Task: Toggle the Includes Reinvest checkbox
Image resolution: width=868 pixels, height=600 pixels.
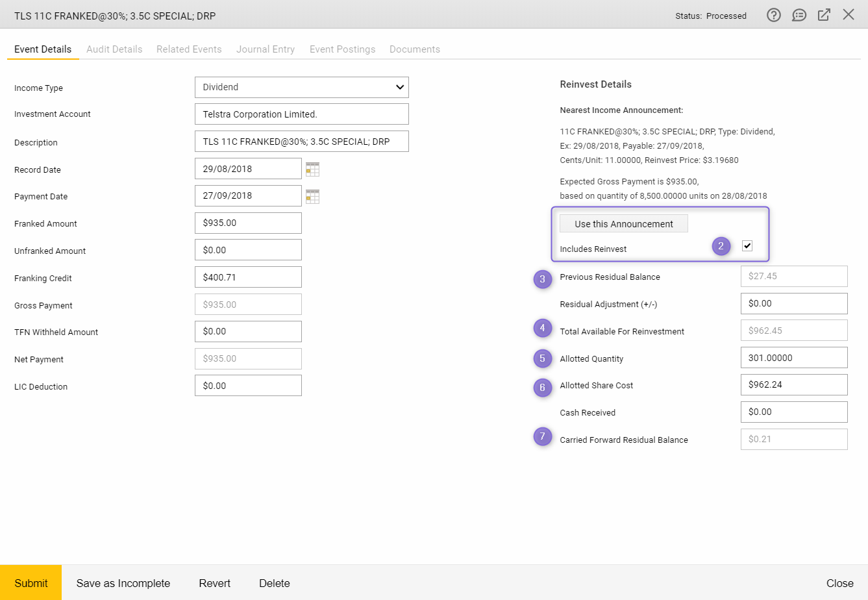Action: point(747,246)
